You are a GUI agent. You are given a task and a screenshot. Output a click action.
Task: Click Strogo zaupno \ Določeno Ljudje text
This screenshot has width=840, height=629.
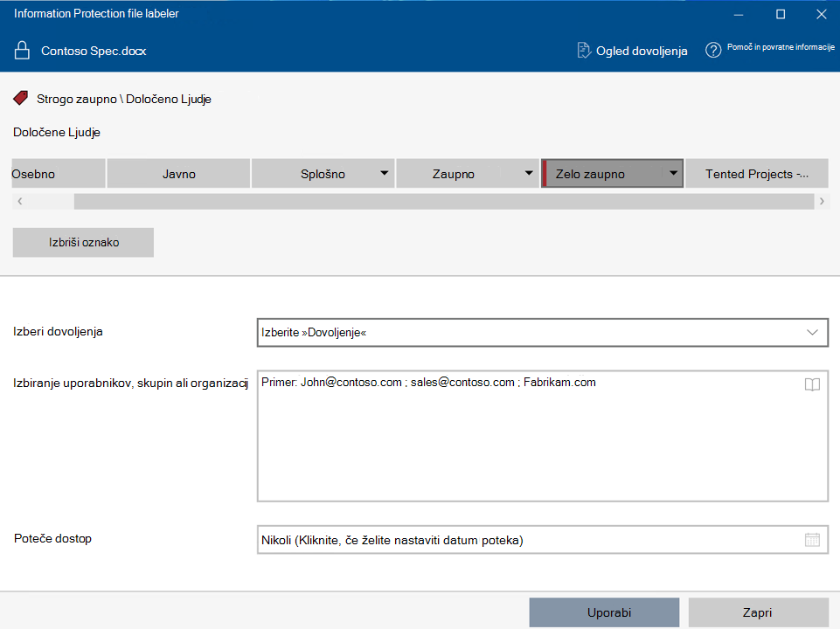coord(124,99)
